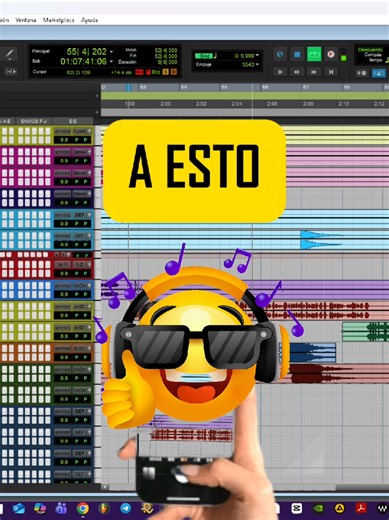Select the dark red waveform clip
The width and height of the screenshot is (389, 520).
321,374
